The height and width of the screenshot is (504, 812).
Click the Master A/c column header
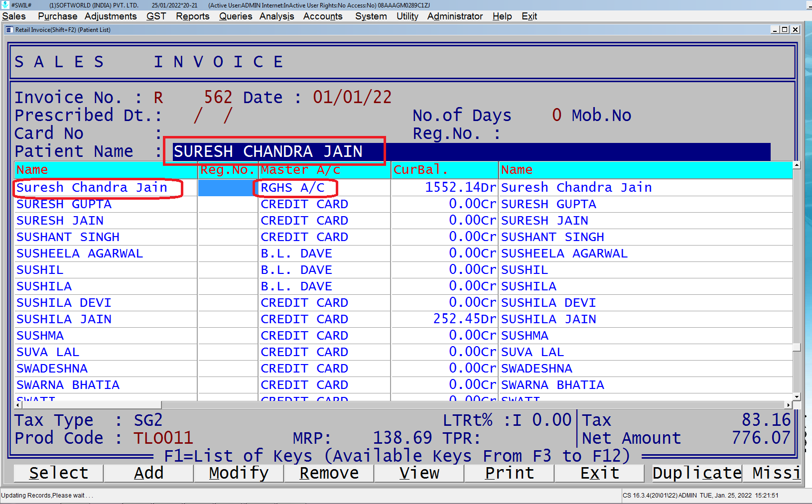coord(324,170)
